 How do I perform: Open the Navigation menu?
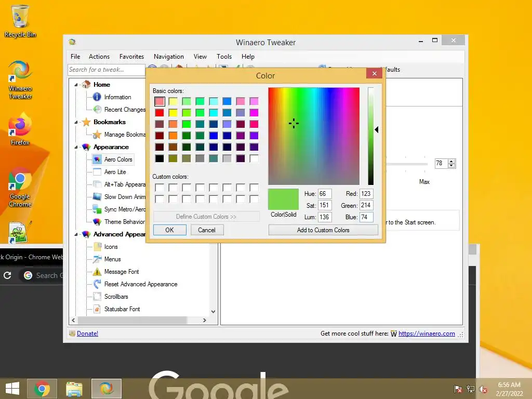tap(169, 57)
